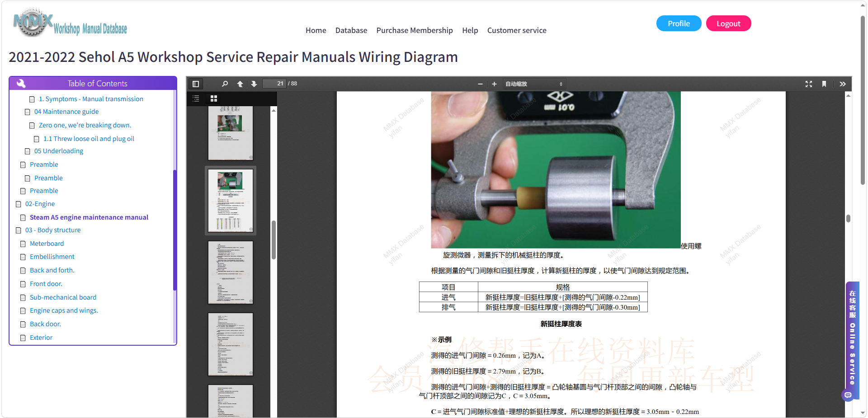Go to previous page arrow
Viewport: 868px width, 418px height.
(240, 84)
